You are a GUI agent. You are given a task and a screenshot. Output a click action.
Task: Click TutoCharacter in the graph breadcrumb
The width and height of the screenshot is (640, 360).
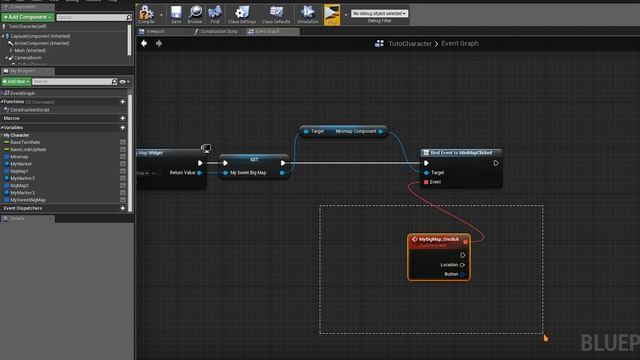point(410,43)
